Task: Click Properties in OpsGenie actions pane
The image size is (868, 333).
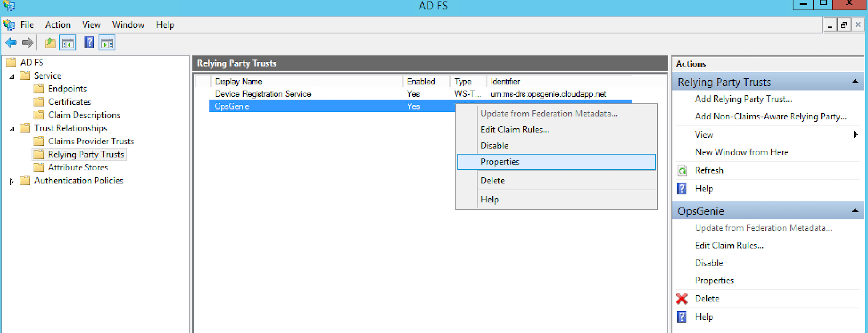Action: tap(714, 281)
